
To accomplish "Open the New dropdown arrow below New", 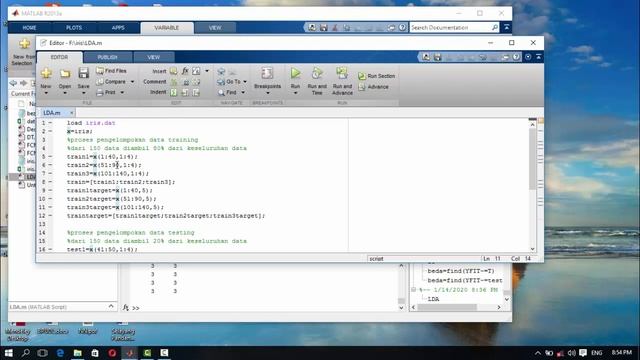I will tap(46, 93).
